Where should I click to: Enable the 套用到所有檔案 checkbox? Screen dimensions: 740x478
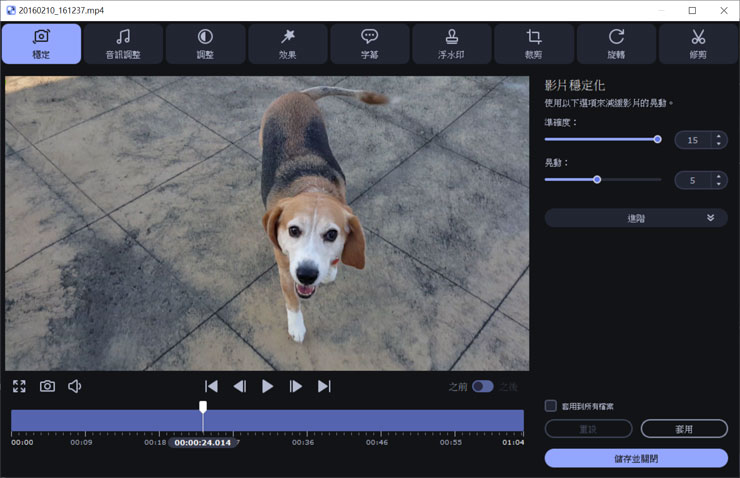[x=550, y=406]
